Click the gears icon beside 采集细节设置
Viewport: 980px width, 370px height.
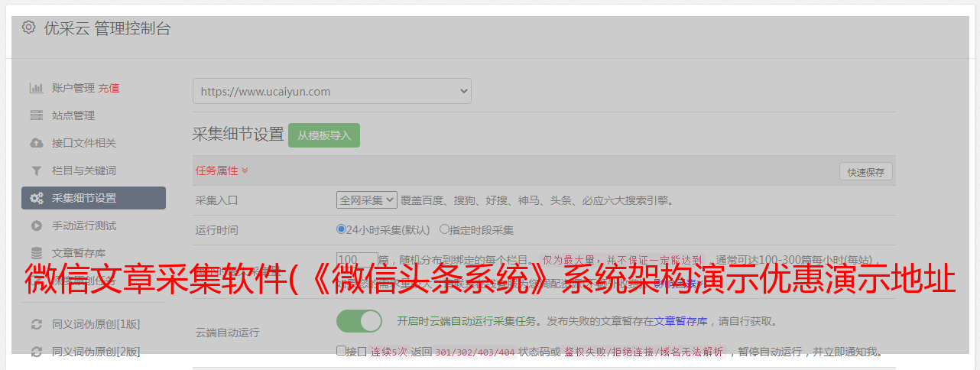click(x=36, y=198)
